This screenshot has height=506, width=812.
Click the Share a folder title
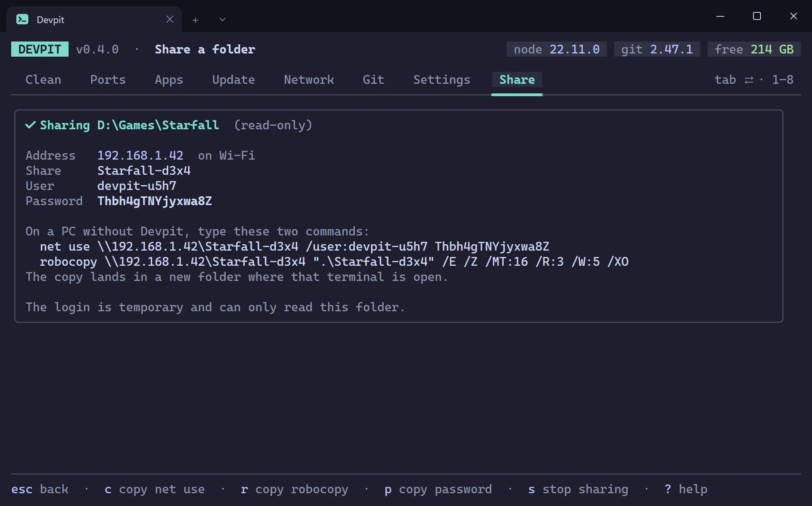coord(205,49)
